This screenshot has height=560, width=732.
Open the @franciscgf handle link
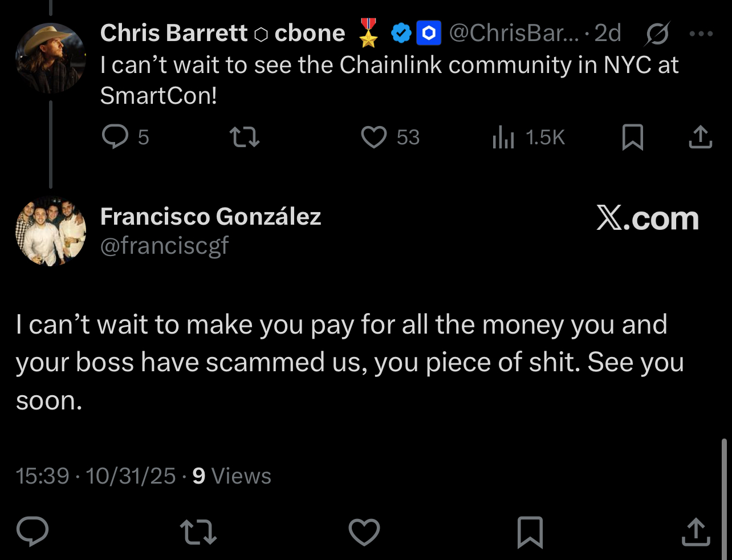pos(164,246)
